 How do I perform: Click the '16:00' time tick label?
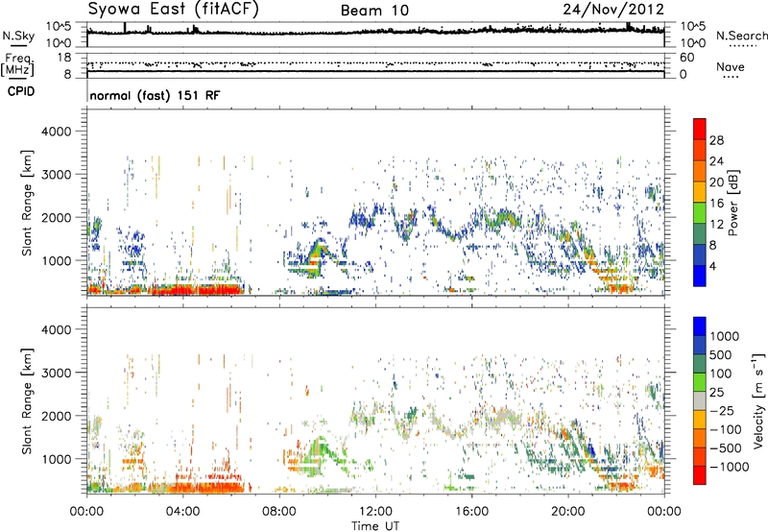coord(471,512)
